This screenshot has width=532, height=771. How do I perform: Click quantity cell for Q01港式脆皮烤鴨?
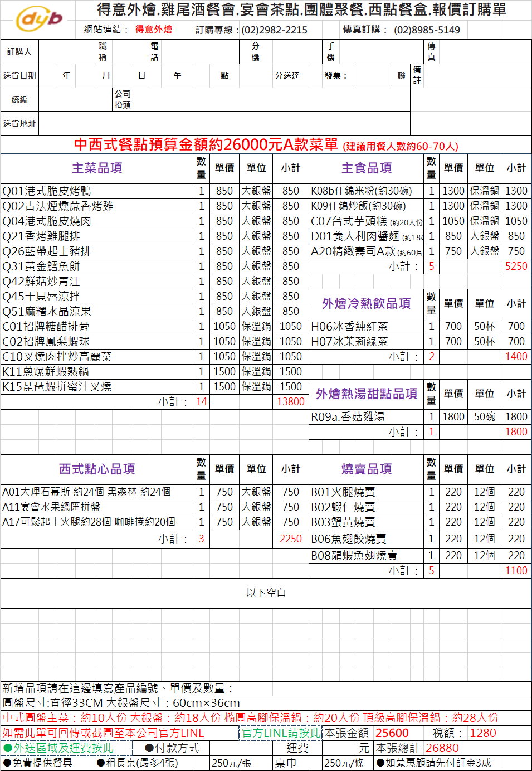pyautogui.click(x=201, y=191)
